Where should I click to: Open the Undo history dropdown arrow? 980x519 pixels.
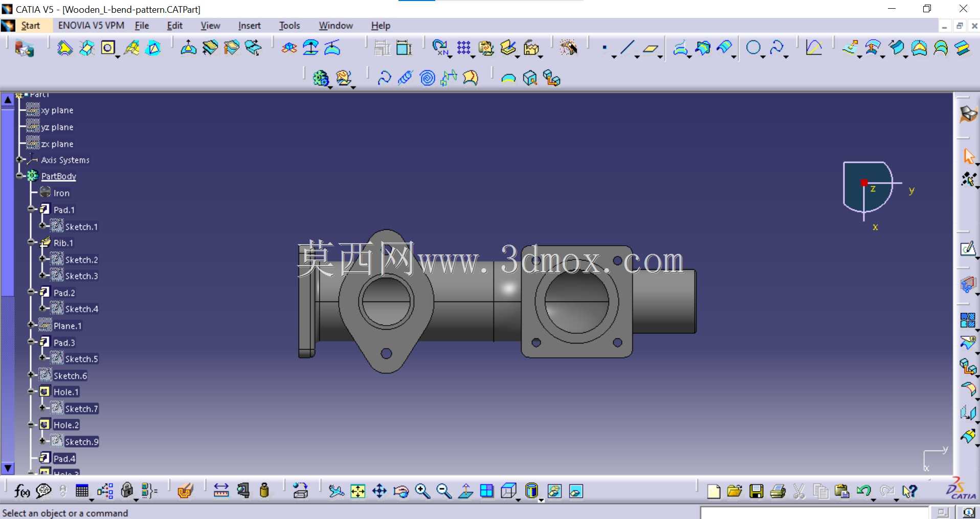pos(874,500)
